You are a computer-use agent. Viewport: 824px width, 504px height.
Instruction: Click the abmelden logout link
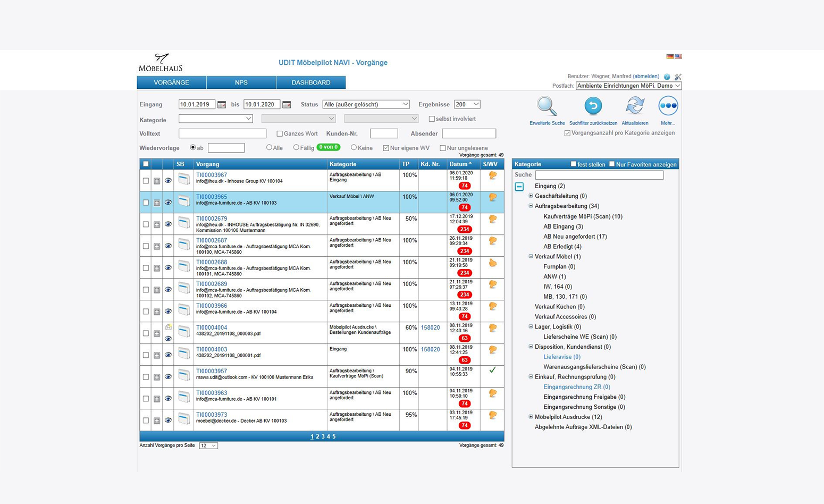tap(646, 77)
